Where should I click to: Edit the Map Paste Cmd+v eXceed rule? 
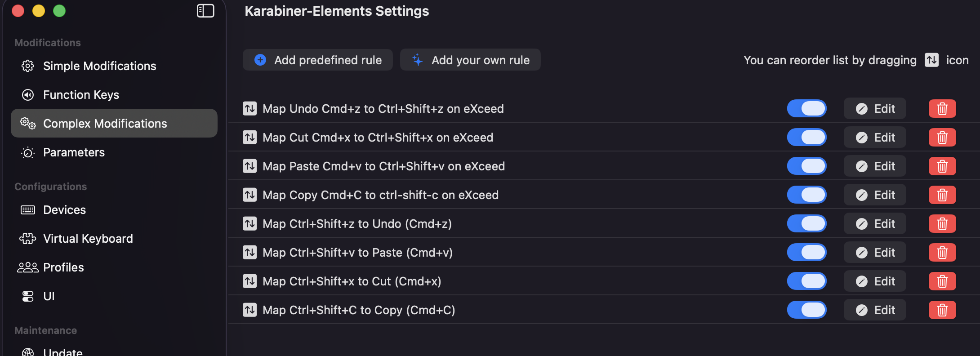point(875,166)
